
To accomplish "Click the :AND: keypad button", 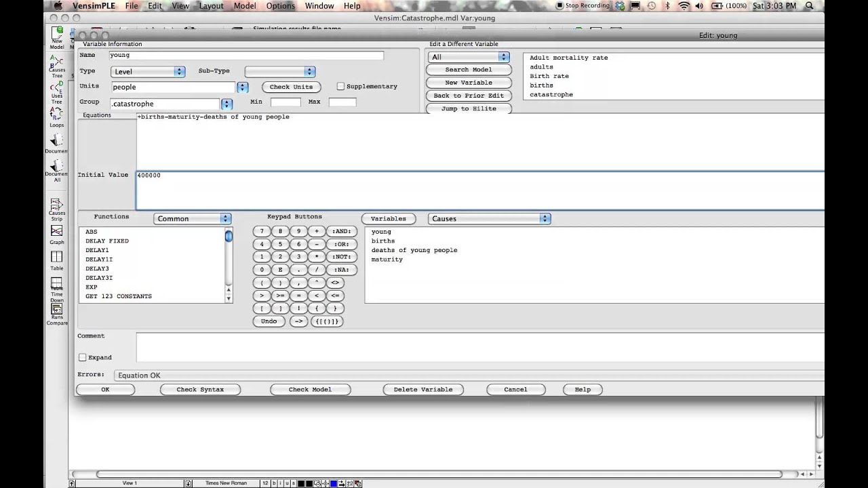I will click(x=342, y=231).
